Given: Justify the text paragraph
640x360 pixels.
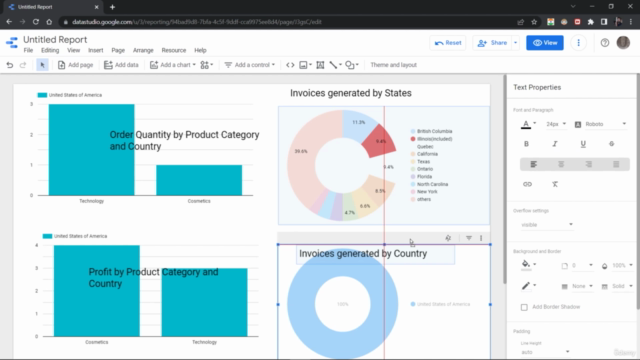Looking at the screenshot, I should pos(616,164).
